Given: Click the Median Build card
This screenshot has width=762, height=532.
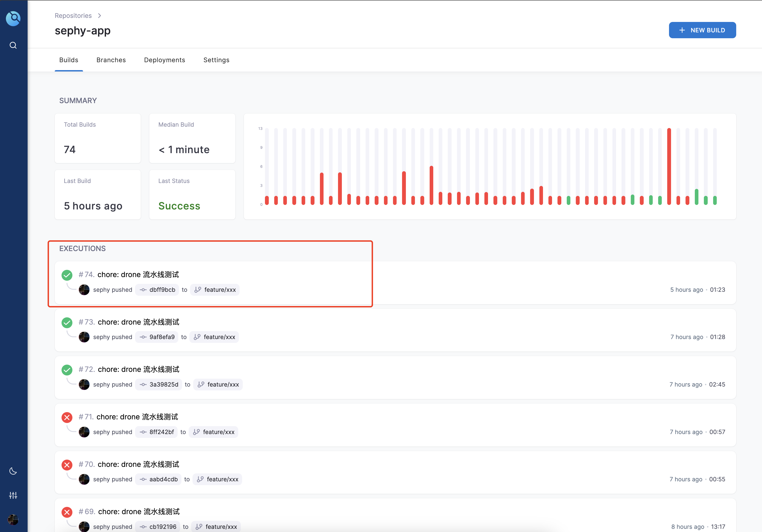Looking at the screenshot, I should click(192, 138).
